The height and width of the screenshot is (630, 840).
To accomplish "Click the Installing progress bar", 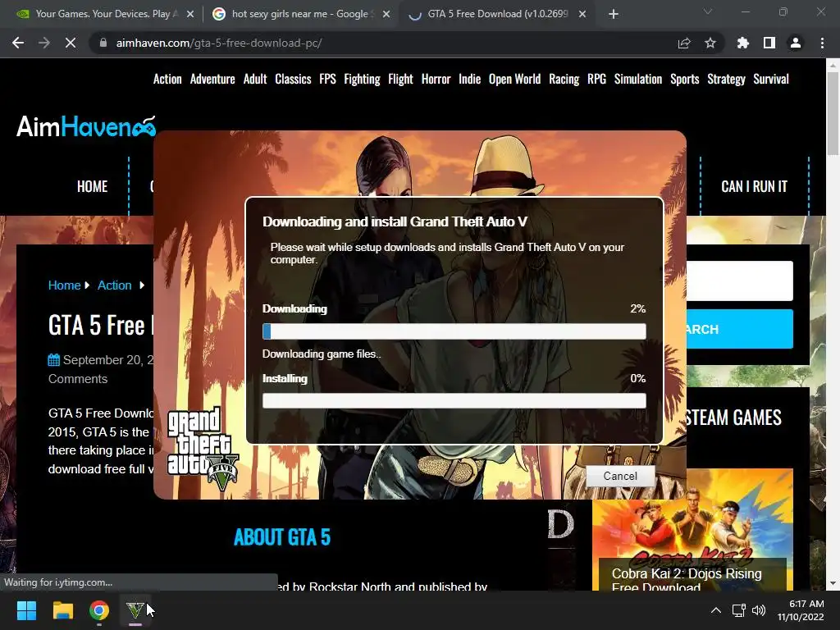I will point(454,400).
